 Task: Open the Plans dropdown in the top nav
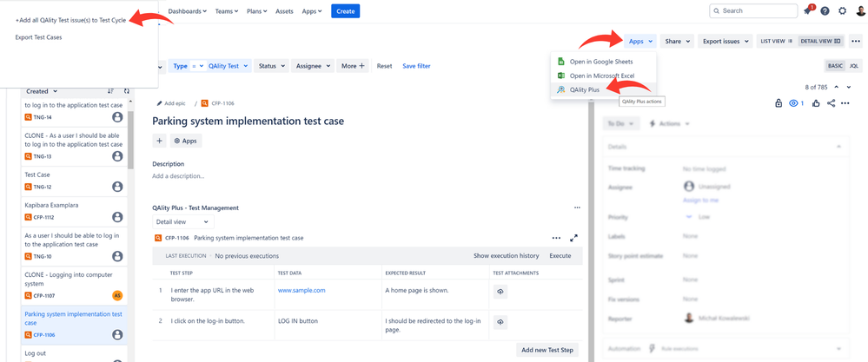click(256, 11)
